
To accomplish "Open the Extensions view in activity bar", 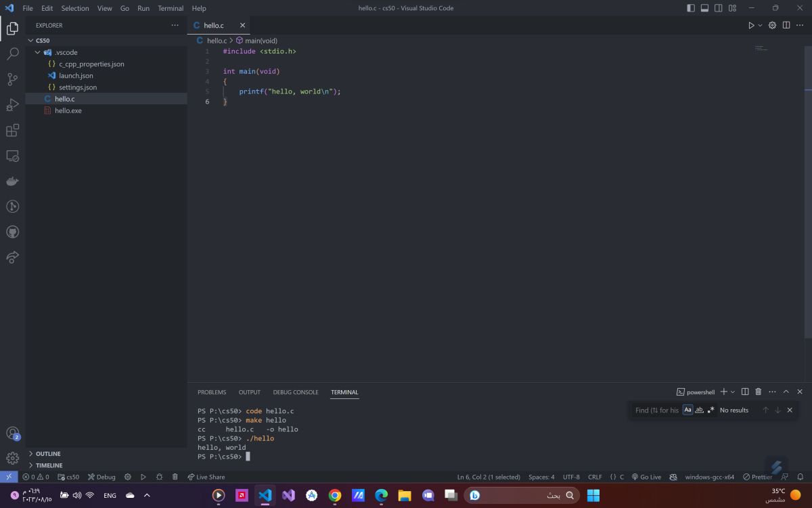I will coord(12,130).
